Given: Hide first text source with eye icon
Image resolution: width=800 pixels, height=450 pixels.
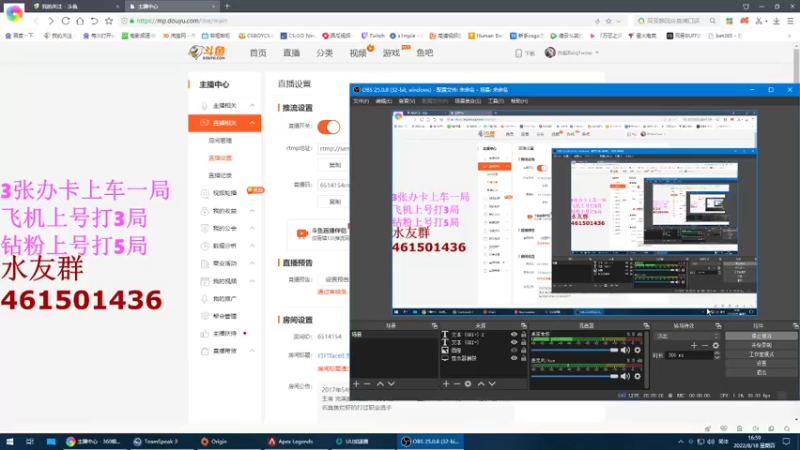Looking at the screenshot, I should (x=514, y=335).
